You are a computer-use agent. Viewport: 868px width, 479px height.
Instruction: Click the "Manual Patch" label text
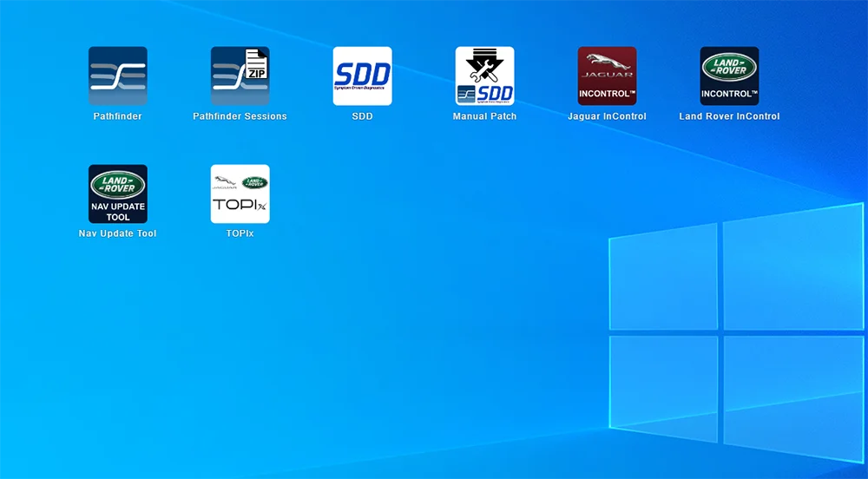pyautogui.click(x=484, y=116)
